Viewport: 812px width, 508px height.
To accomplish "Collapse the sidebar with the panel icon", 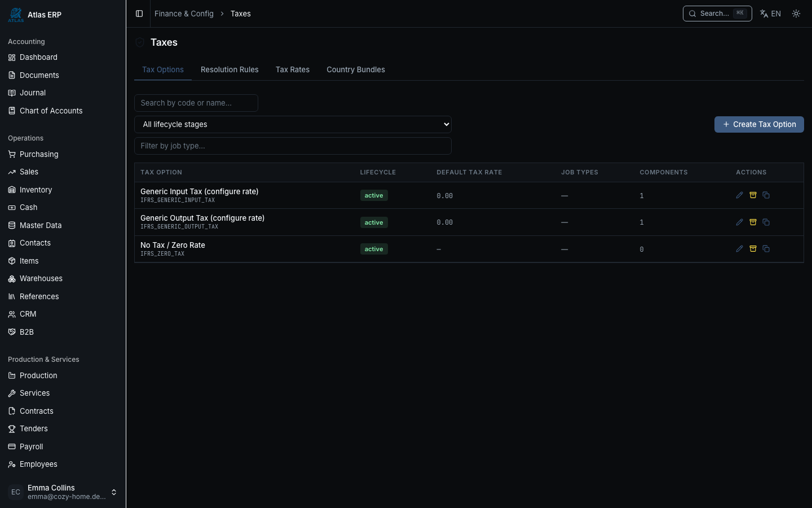I will tap(139, 14).
